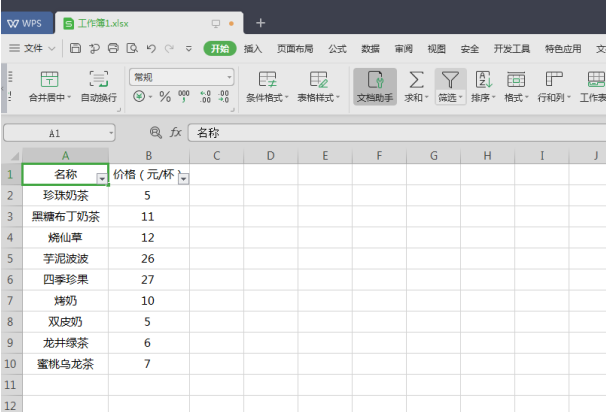606x412 pixels.
Task: Click the formula bar input showing 名称
Action: [397, 133]
